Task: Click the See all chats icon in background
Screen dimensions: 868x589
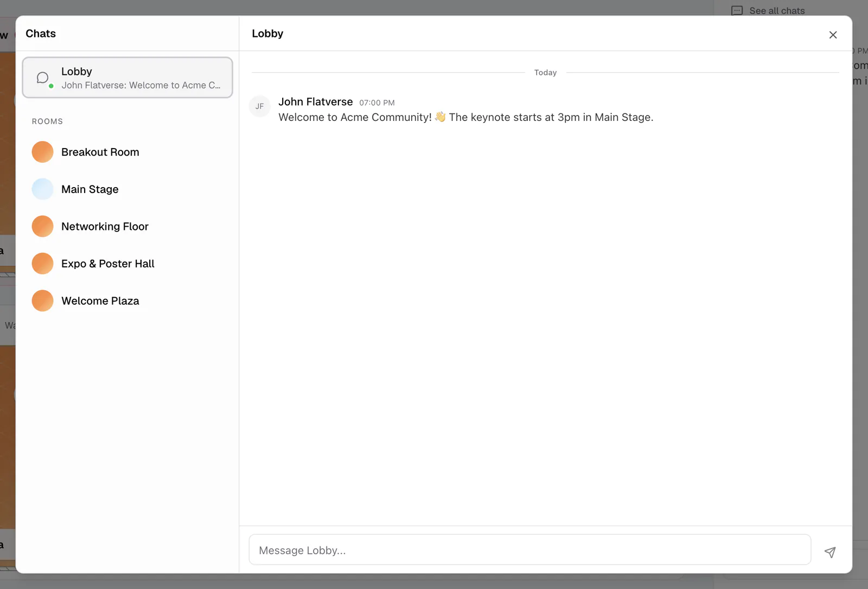Action: click(x=737, y=10)
